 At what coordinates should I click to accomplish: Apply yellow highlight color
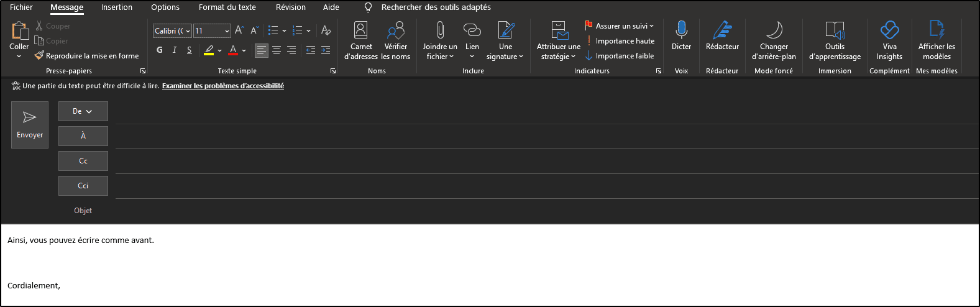[x=209, y=50]
